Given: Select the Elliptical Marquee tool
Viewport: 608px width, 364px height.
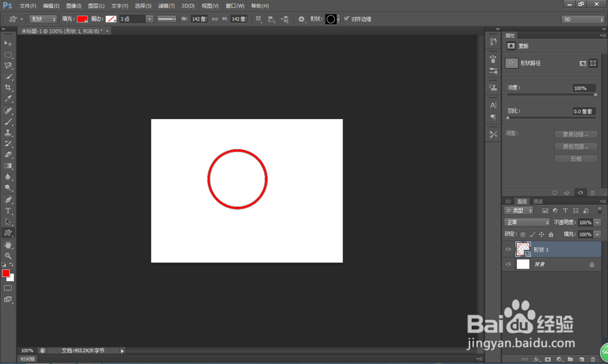Looking at the screenshot, I should point(8,55).
